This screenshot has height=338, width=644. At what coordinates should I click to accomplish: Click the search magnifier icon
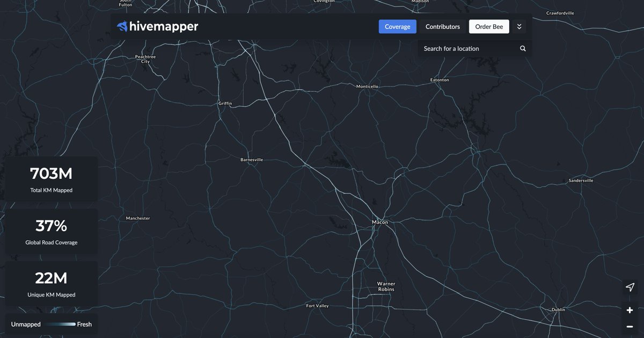pyautogui.click(x=523, y=48)
